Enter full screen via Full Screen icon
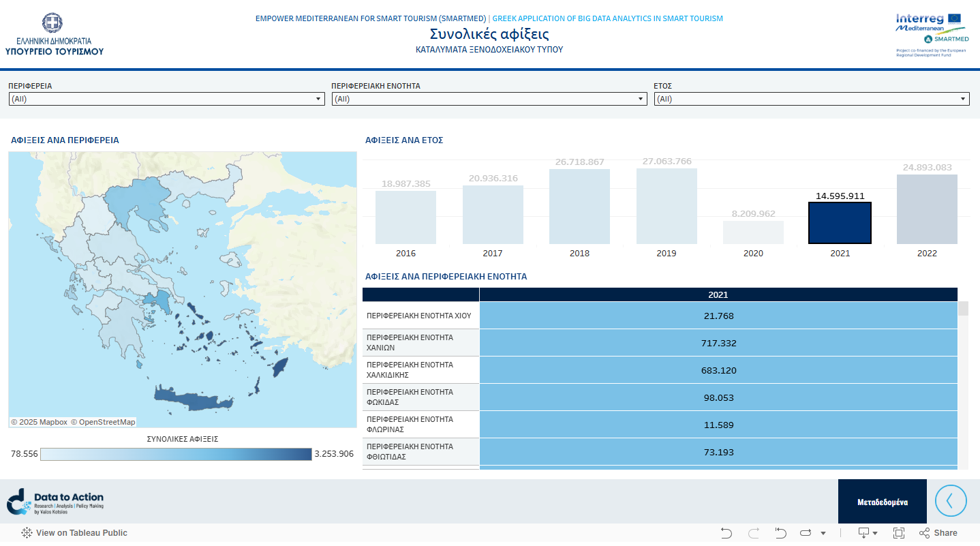Viewport: 980px width, 546px height. (899, 533)
